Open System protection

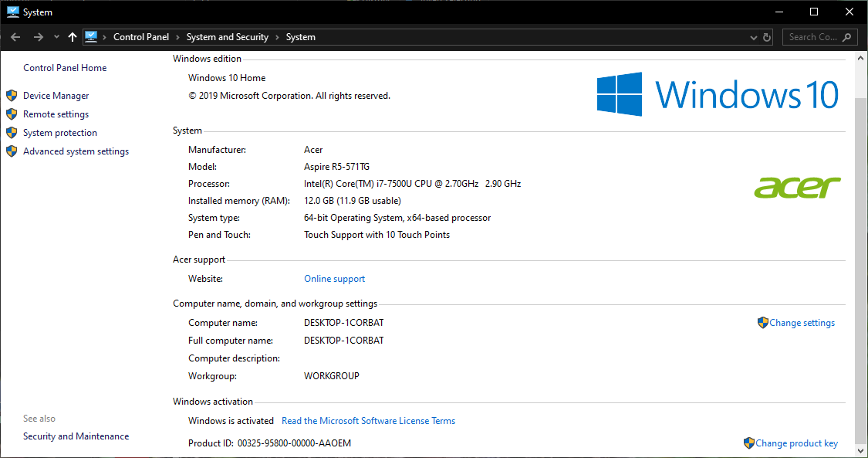tap(60, 133)
